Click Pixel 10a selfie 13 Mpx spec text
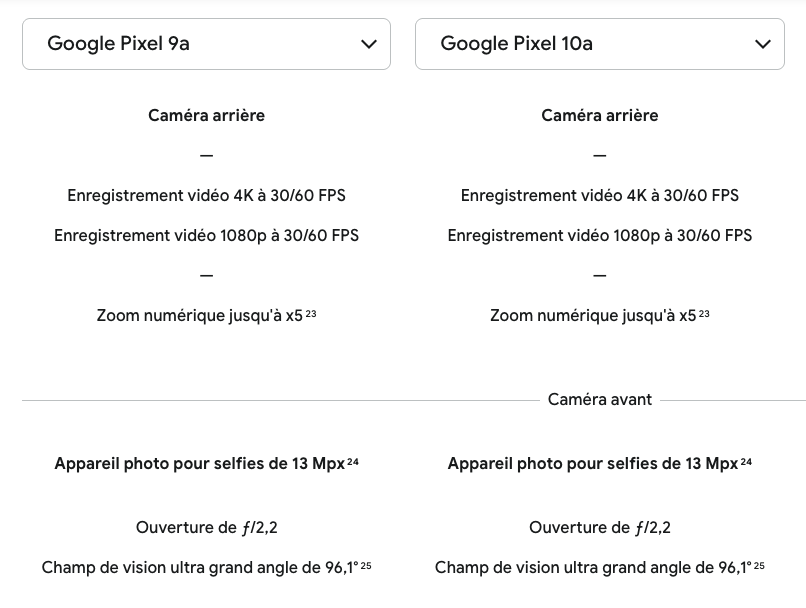 [592, 462]
